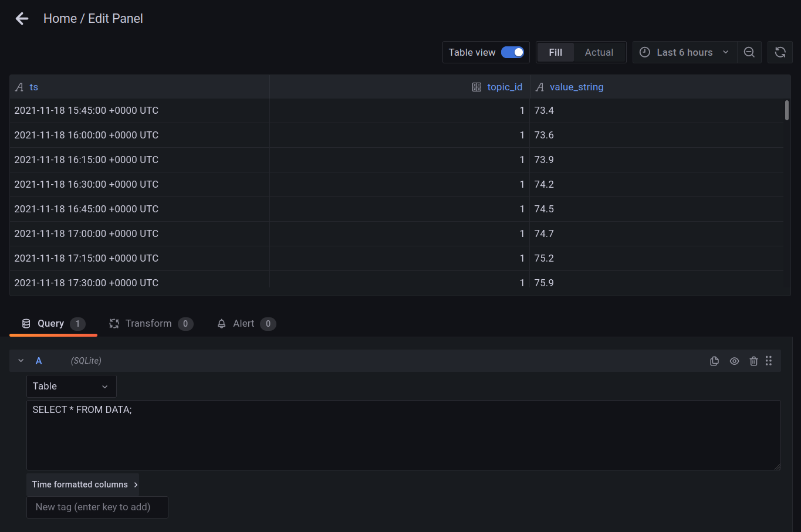Zoom out the time range
This screenshot has height=532, width=801.
point(749,52)
